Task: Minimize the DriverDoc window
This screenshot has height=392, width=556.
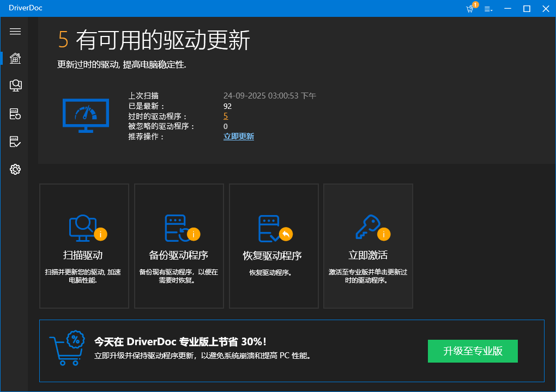Action: [x=507, y=9]
